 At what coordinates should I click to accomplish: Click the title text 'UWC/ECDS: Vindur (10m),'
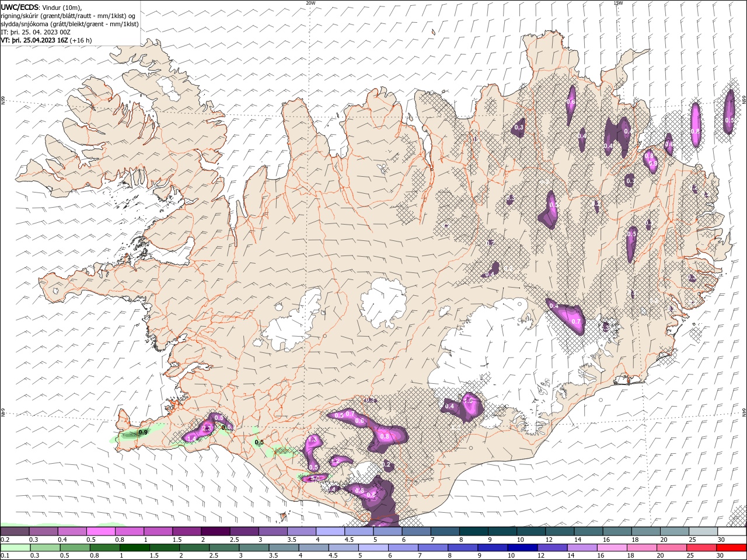pyautogui.click(x=41, y=7)
